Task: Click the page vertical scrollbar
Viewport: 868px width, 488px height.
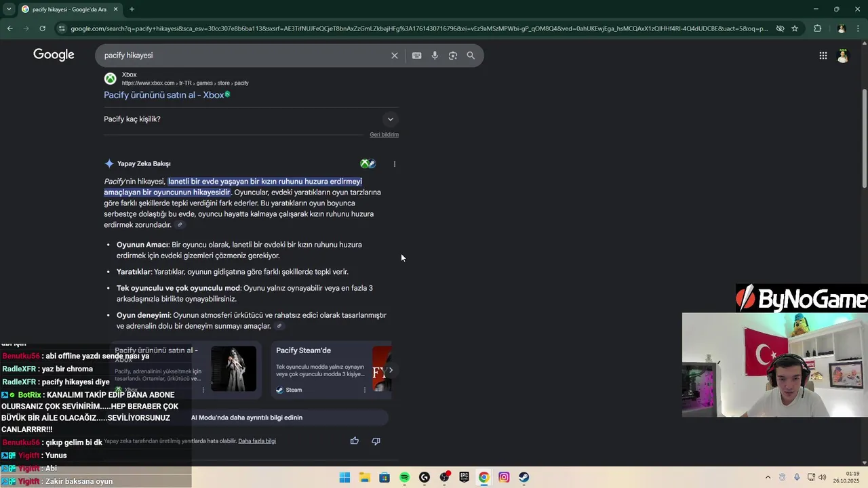Action: click(864, 139)
